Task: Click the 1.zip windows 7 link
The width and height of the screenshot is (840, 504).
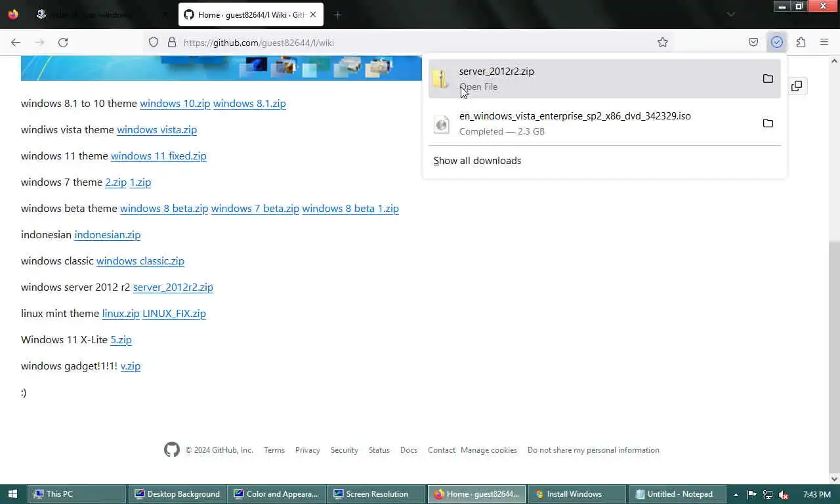Action: click(140, 182)
